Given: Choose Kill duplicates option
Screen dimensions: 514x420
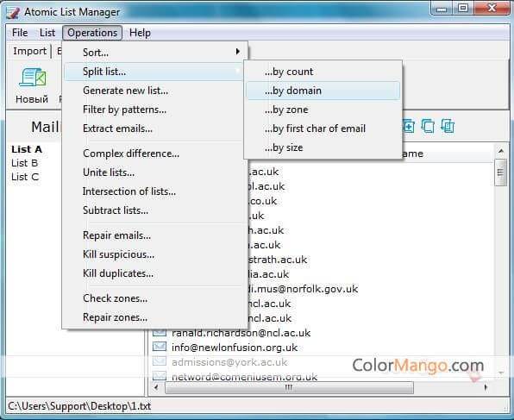Looking at the screenshot, I should 154,273.
